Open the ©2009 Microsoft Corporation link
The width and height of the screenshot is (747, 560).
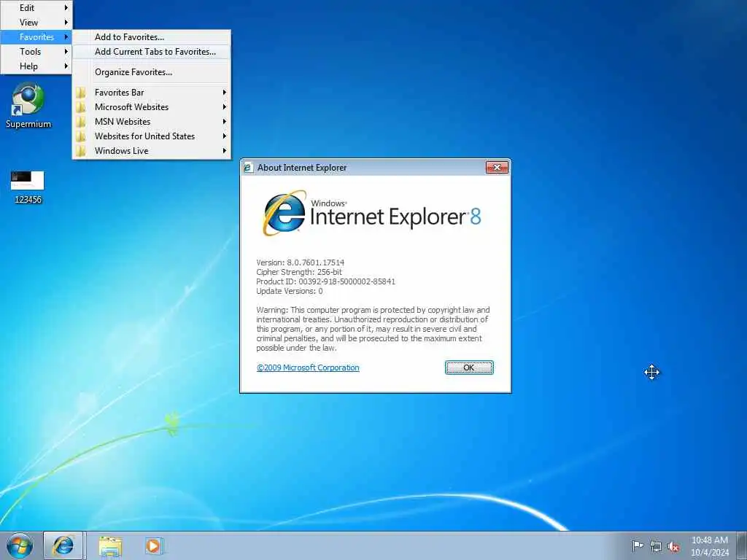(x=308, y=367)
